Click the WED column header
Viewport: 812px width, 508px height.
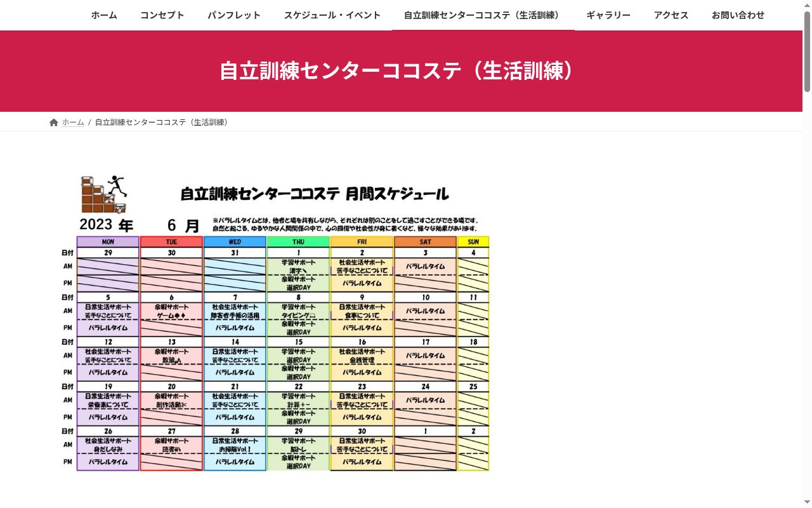pos(235,242)
